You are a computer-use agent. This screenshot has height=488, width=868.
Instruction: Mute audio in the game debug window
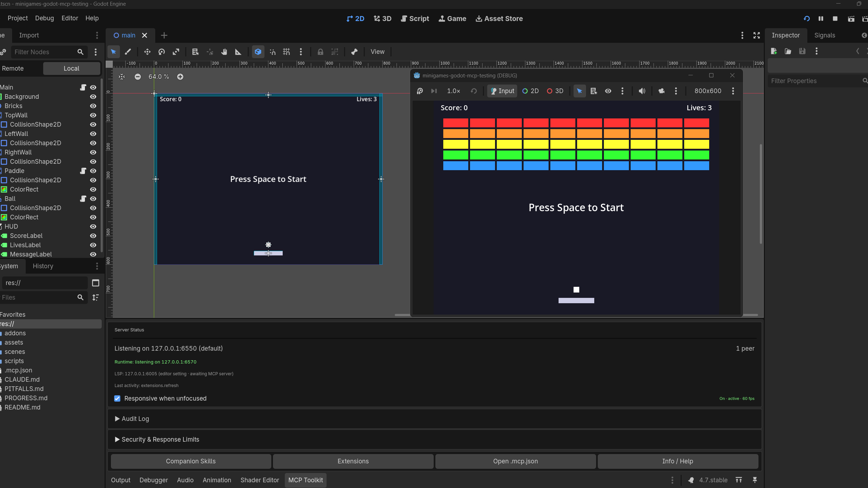(x=642, y=91)
